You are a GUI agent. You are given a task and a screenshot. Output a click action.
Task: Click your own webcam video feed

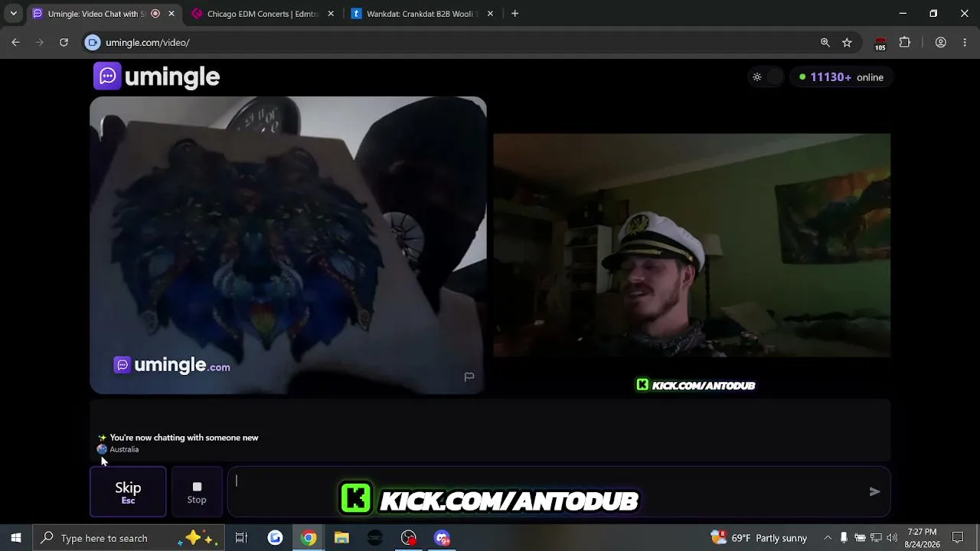click(691, 245)
